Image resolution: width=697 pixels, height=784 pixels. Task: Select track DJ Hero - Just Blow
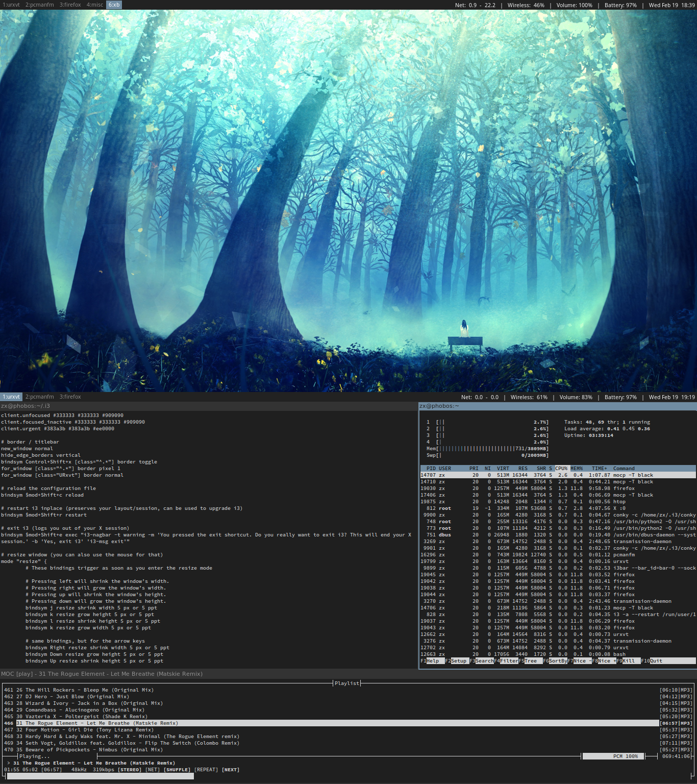tap(348, 696)
